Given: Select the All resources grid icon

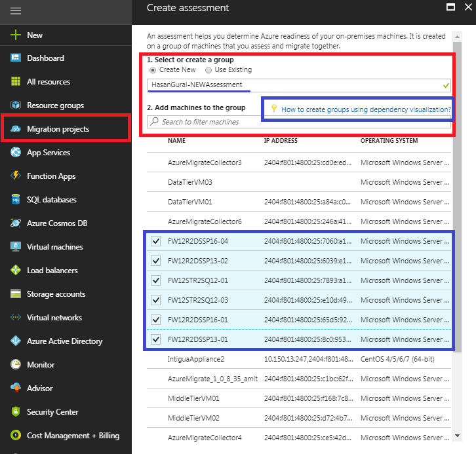Looking at the screenshot, I should click(16, 81).
